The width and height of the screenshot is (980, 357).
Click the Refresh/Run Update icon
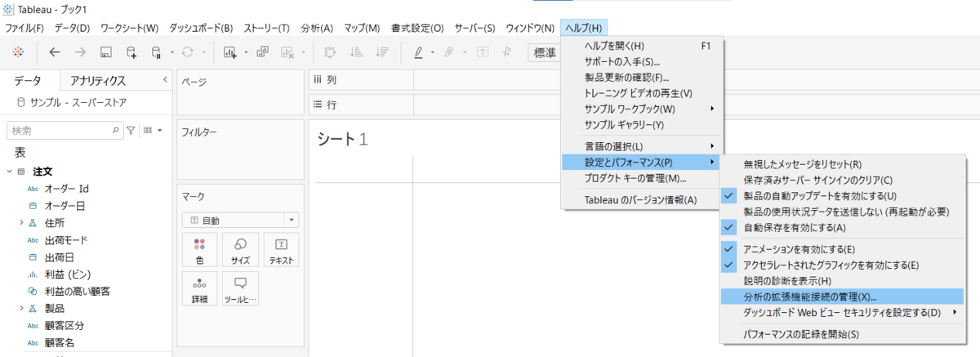(187, 52)
